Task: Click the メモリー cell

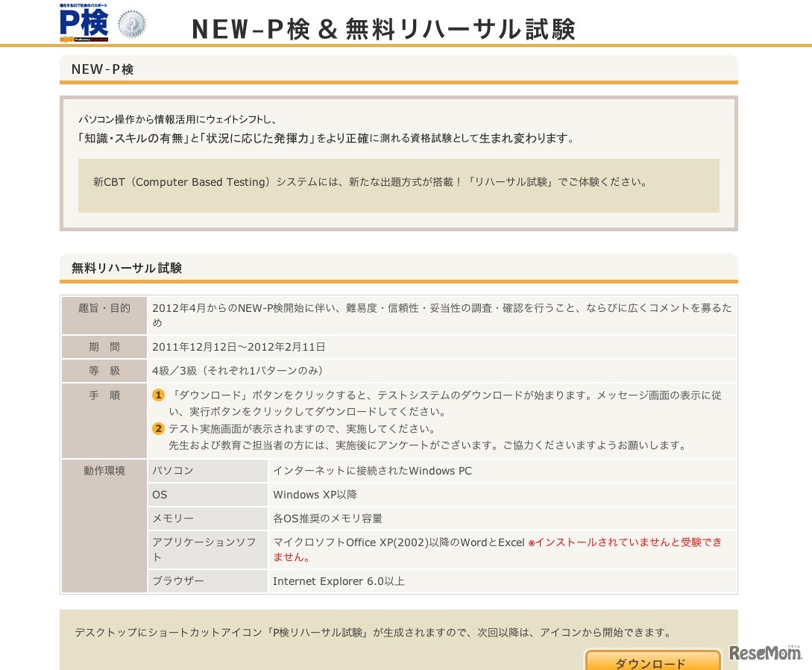Action: point(208,519)
